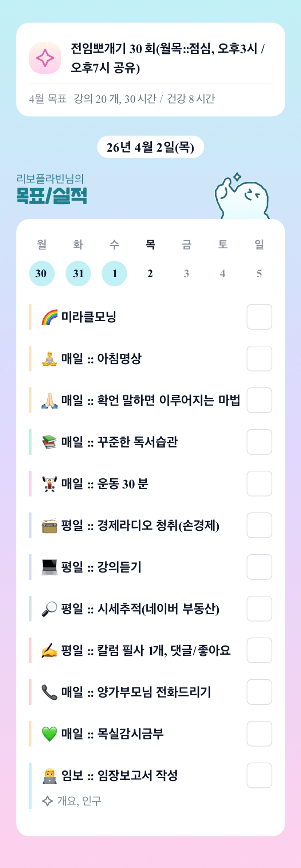
Task: Click the books icon for 꾸준한 독서습관
Action: tap(49, 442)
